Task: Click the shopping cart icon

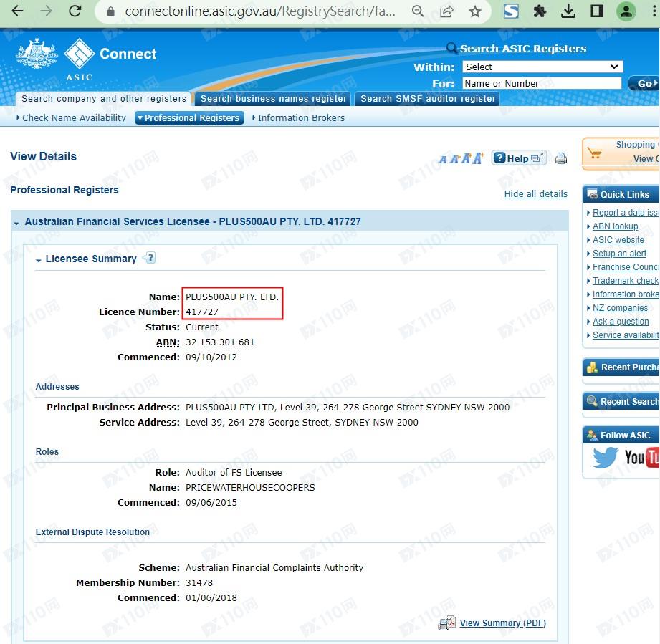Action: (595, 153)
